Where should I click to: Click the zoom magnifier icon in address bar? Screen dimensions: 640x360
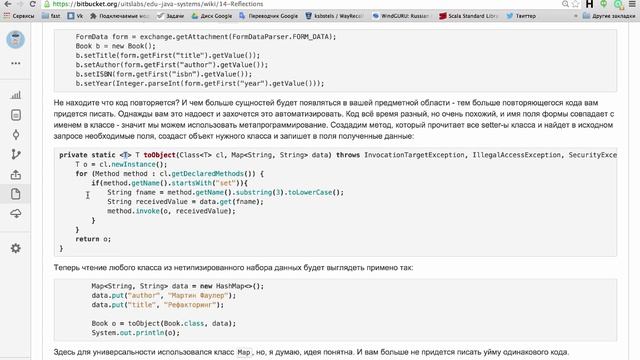coord(565,4)
